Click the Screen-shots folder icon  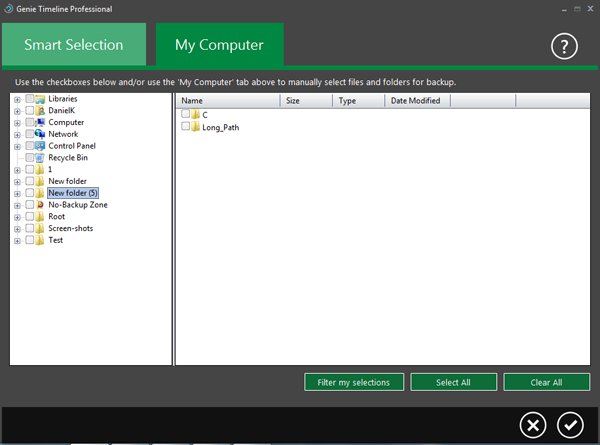tap(40, 229)
